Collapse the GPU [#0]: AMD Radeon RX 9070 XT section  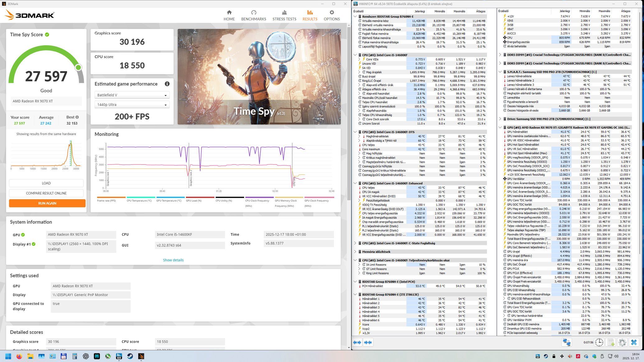point(500,127)
